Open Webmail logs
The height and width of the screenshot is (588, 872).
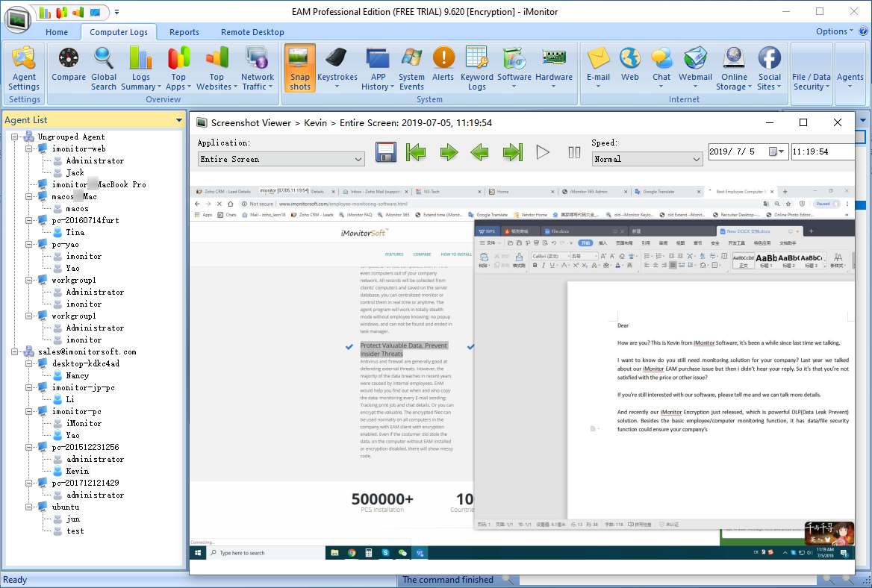[x=695, y=69]
